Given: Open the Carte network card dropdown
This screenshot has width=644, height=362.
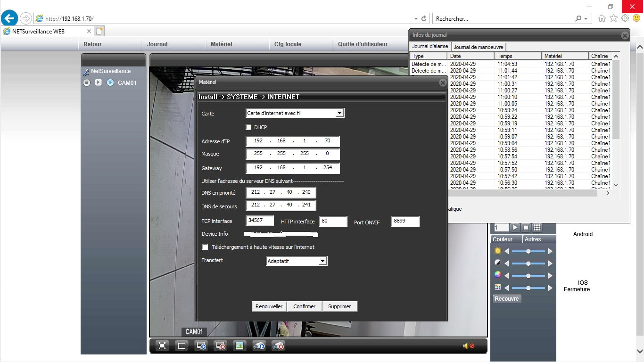Looking at the screenshot, I should (x=339, y=113).
